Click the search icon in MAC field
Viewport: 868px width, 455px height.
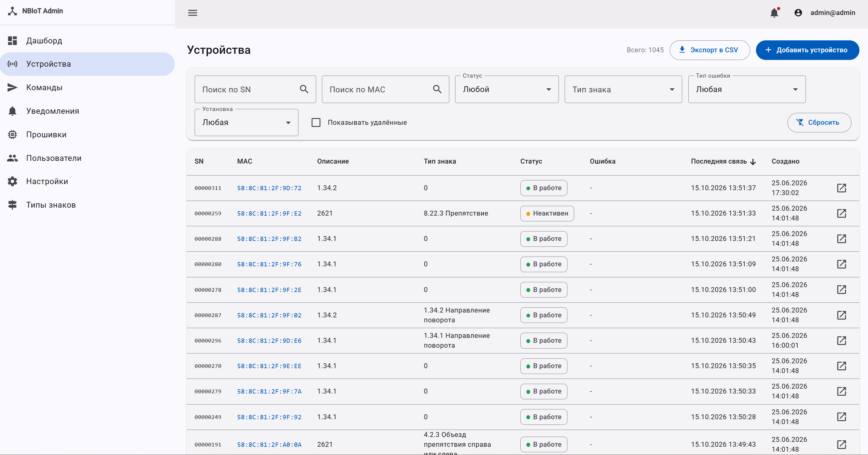pos(437,89)
